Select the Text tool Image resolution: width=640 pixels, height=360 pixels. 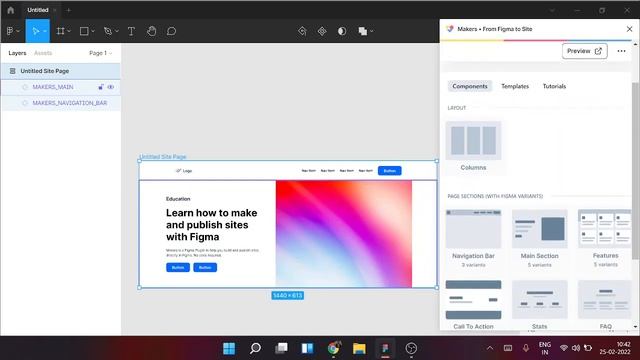pos(131,31)
